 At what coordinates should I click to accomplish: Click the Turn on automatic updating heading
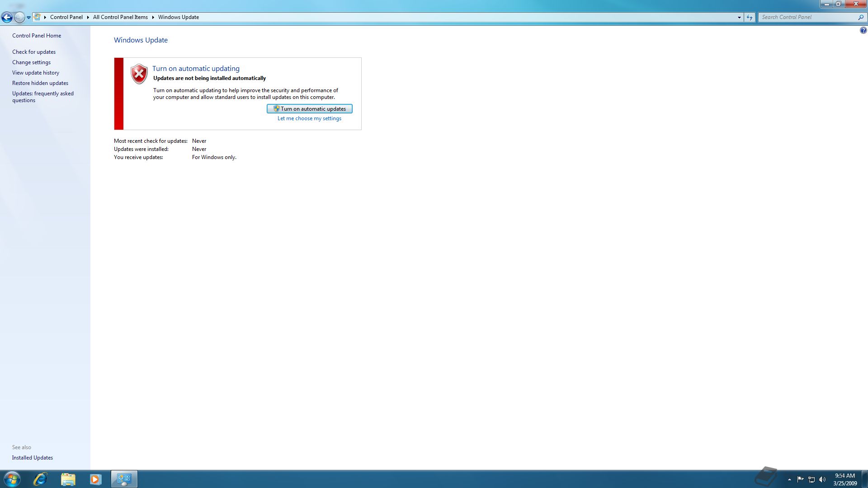coord(196,69)
